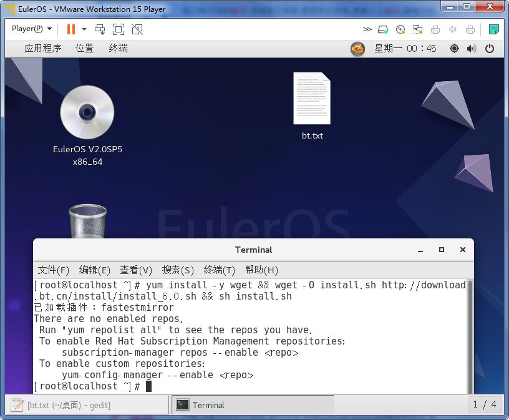This screenshot has height=420, width=509.
Task: Enter full screen mode in VMware Player
Action: [119, 29]
